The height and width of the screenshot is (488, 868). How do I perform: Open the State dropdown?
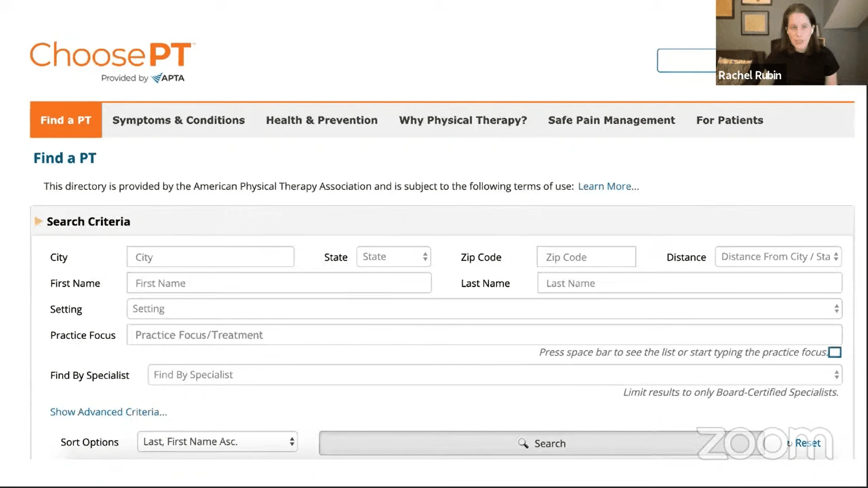(394, 257)
